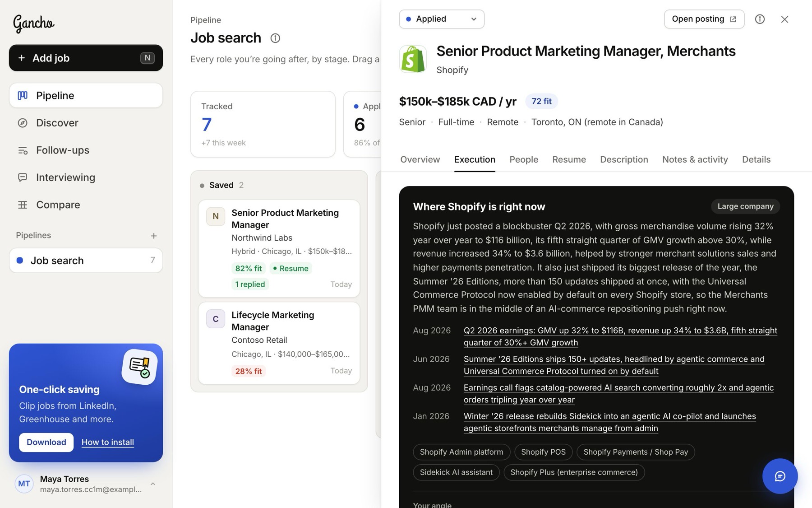Click the "$150k–$185k CAD / yr" salary text
The image size is (812, 508).
tap(457, 101)
